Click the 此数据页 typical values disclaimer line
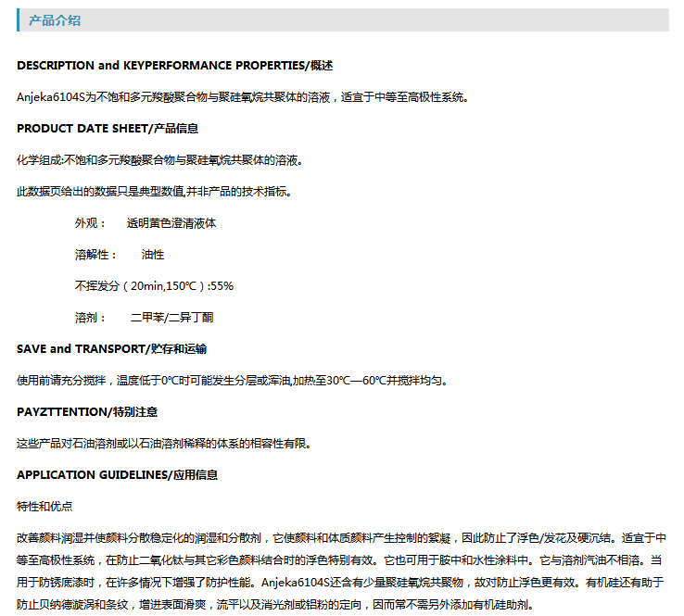 point(155,192)
